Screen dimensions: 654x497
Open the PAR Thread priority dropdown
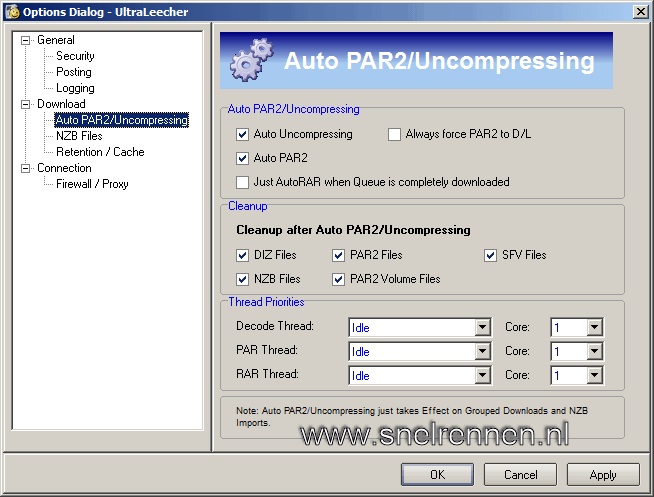click(483, 351)
